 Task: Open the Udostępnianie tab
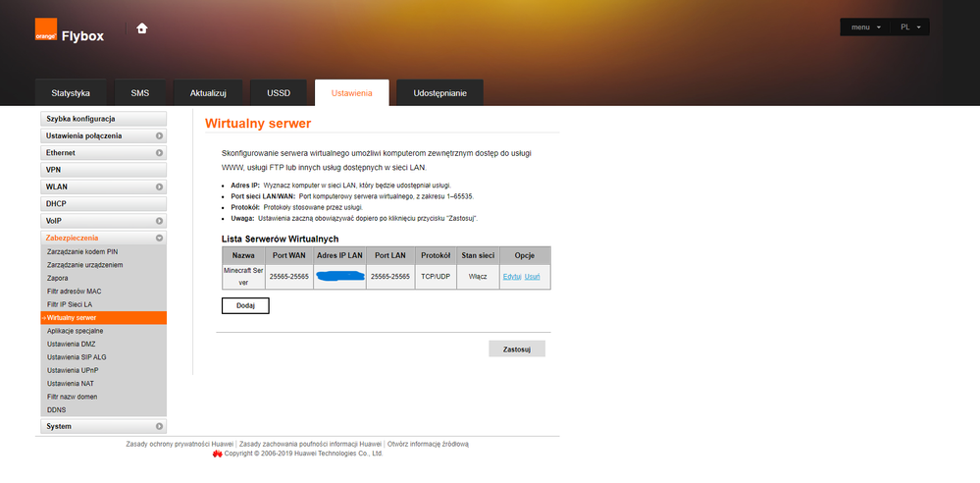(x=440, y=93)
